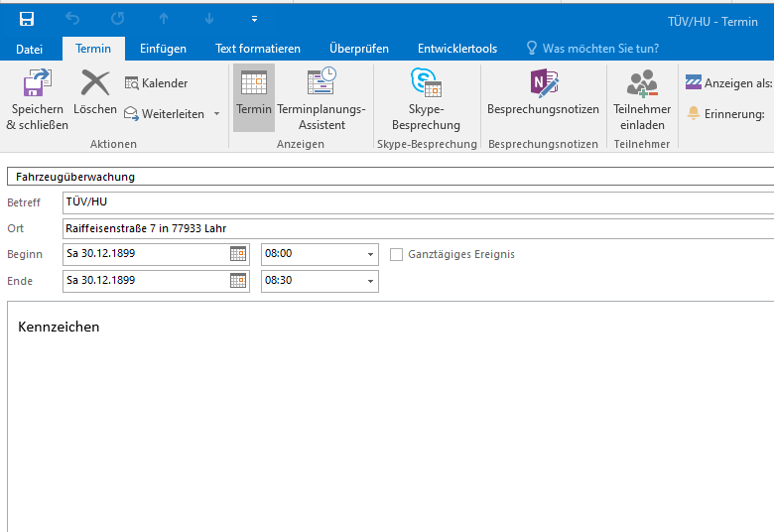The width and height of the screenshot is (774, 532).
Task: Open the Ende time 08:30 dropdown
Action: pyautogui.click(x=370, y=281)
